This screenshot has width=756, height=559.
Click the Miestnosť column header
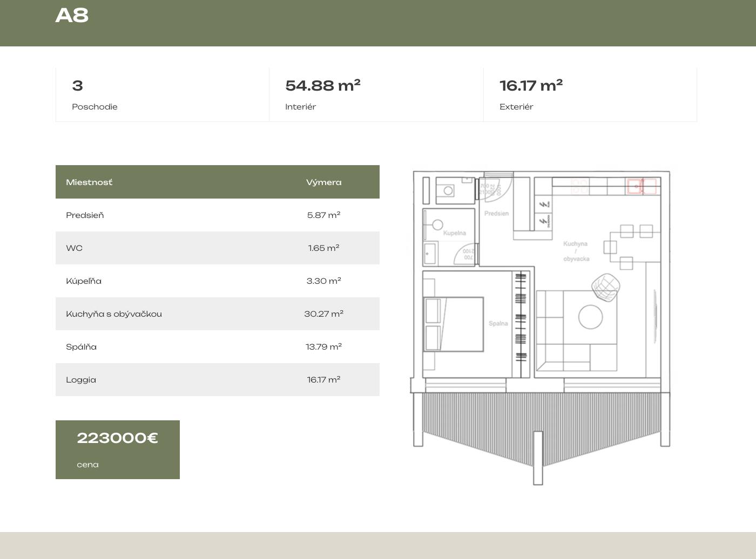coord(89,182)
